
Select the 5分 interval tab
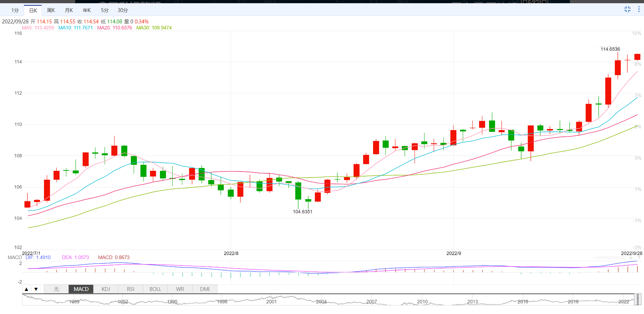coord(105,10)
